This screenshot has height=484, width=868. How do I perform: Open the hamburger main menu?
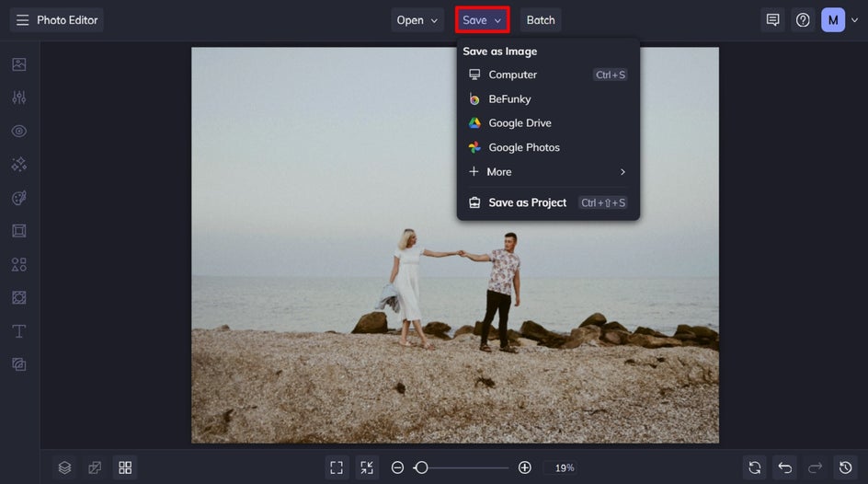[22, 20]
